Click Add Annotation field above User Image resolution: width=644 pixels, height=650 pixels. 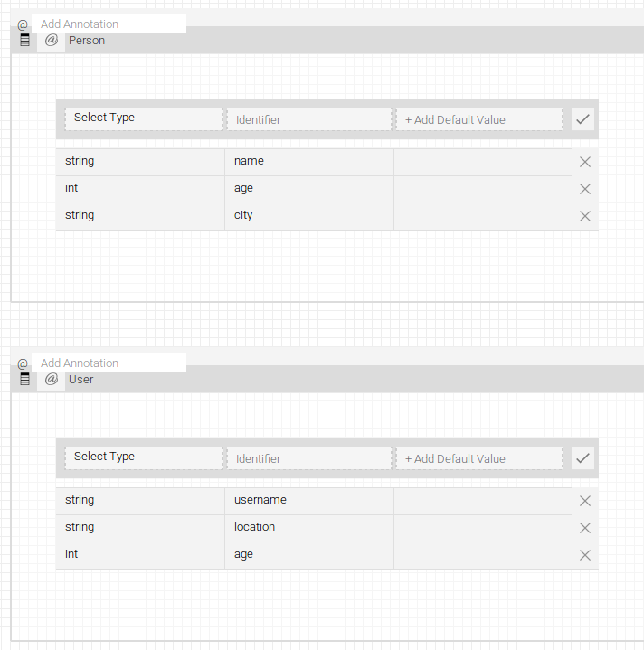[109, 363]
